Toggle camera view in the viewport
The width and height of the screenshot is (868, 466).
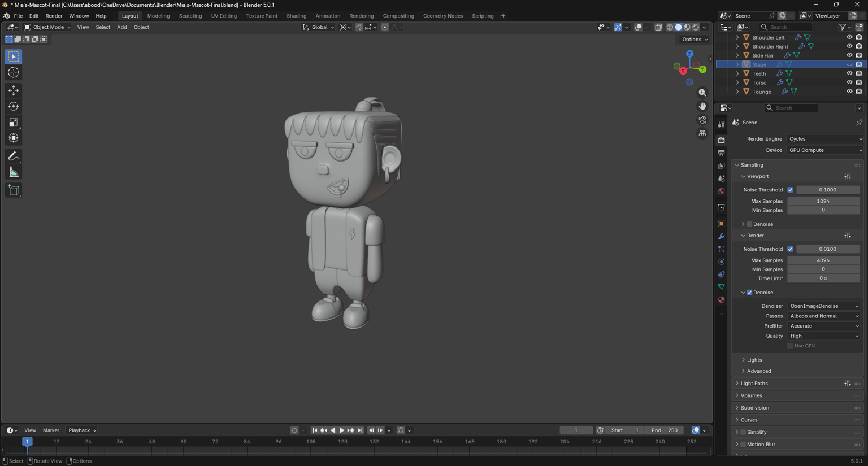702,120
